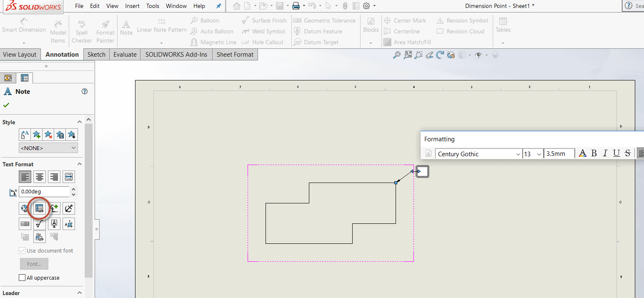Click Apply Default style icon in Style section
Screen dimensions: 644x298
[x=25, y=135]
